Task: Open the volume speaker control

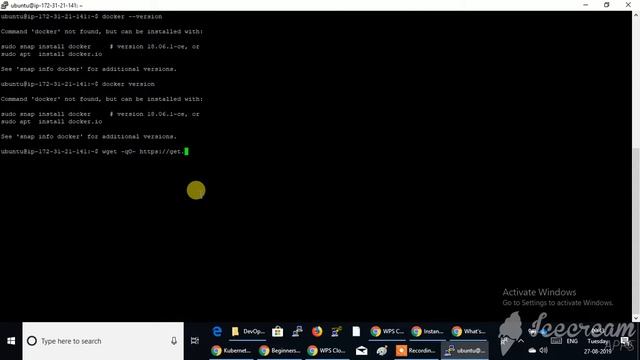Action: click(x=544, y=350)
